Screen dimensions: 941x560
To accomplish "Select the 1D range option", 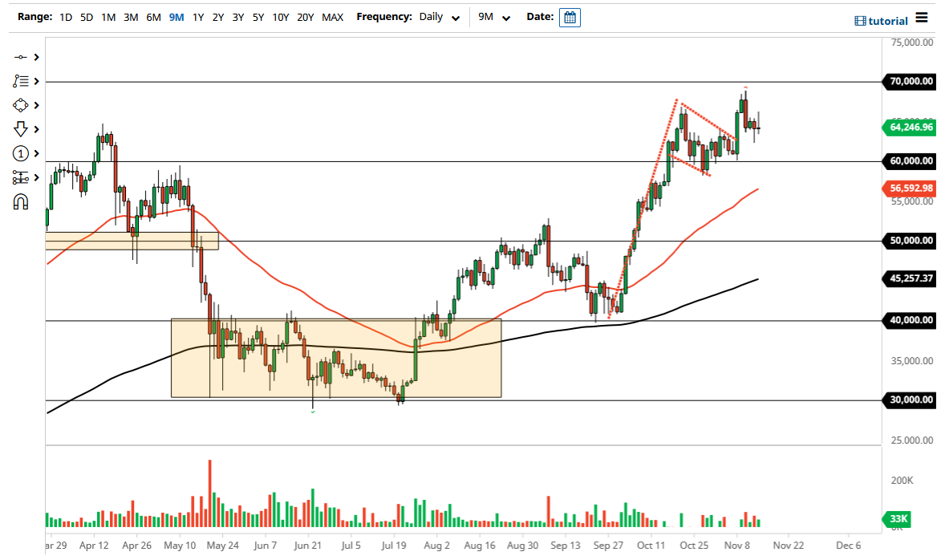I will pyautogui.click(x=66, y=17).
